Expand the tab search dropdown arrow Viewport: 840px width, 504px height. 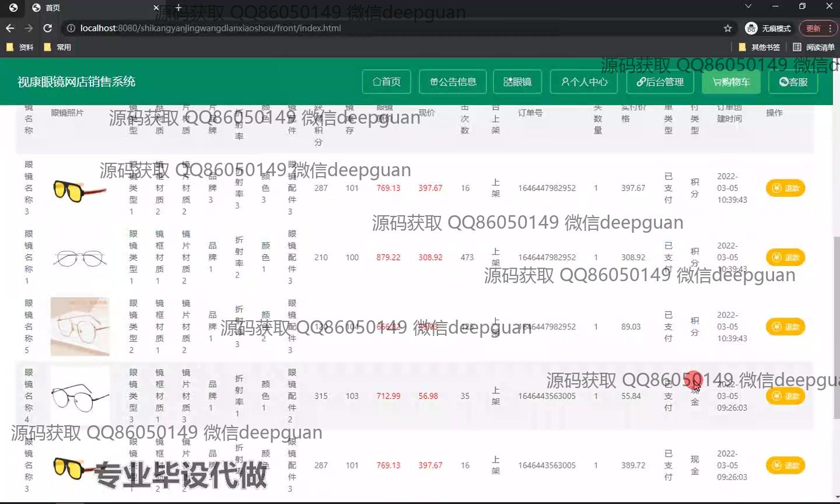(x=748, y=6)
